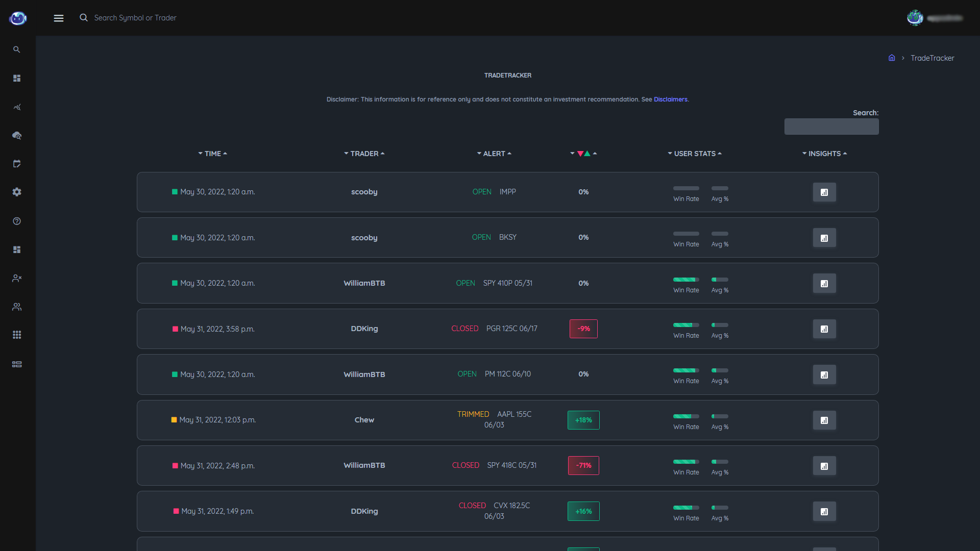Open insights chart for scooby IMPP row
The height and width of the screenshot is (551, 980).
[x=824, y=192]
